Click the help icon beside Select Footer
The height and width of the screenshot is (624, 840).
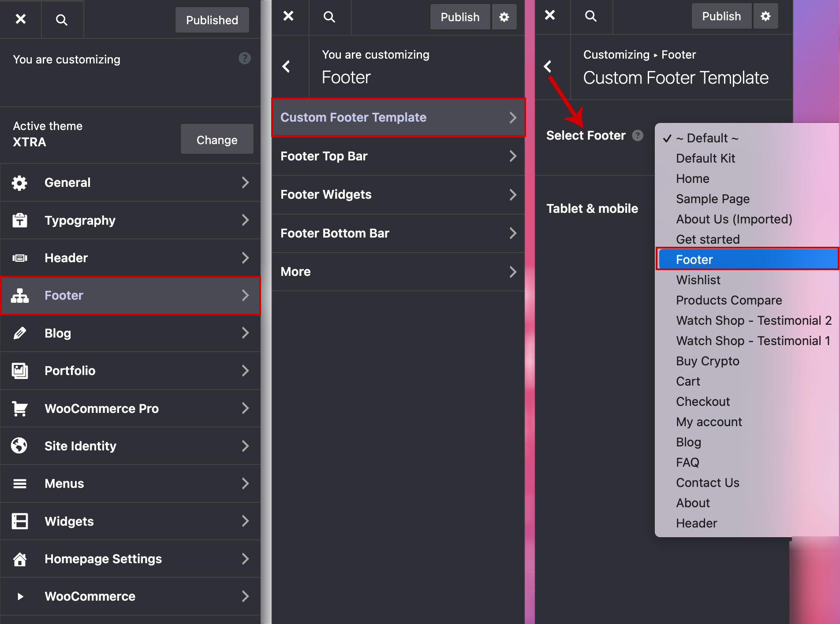click(x=637, y=135)
